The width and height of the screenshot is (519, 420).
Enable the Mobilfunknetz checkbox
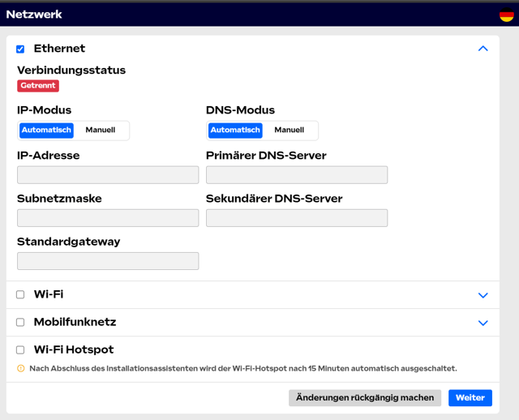click(x=20, y=322)
